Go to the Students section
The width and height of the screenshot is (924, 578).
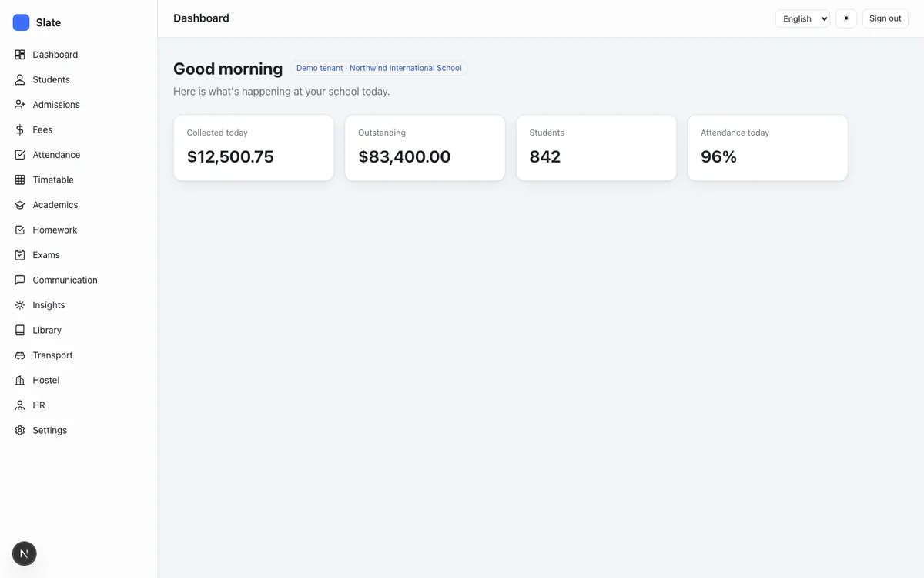(x=51, y=79)
